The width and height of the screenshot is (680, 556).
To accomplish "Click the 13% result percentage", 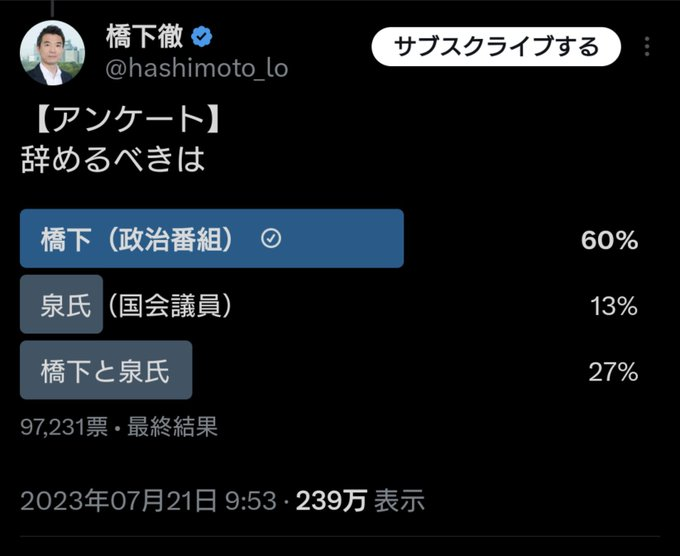I will pos(613,306).
